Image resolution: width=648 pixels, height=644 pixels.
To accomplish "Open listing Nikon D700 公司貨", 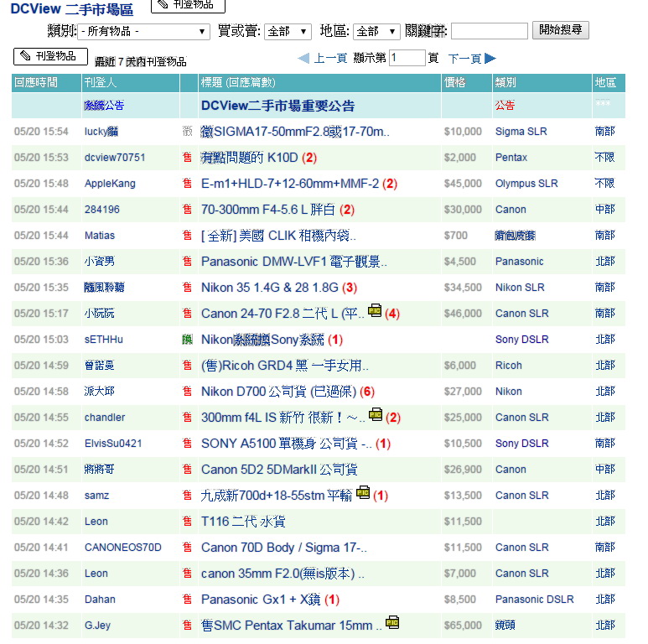I will (278, 392).
